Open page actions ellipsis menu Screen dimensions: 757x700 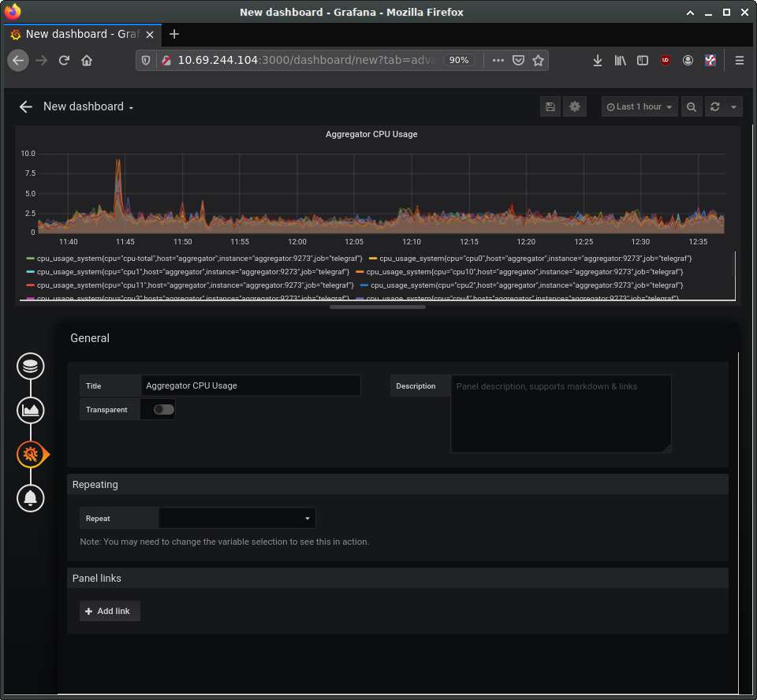coord(498,61)
